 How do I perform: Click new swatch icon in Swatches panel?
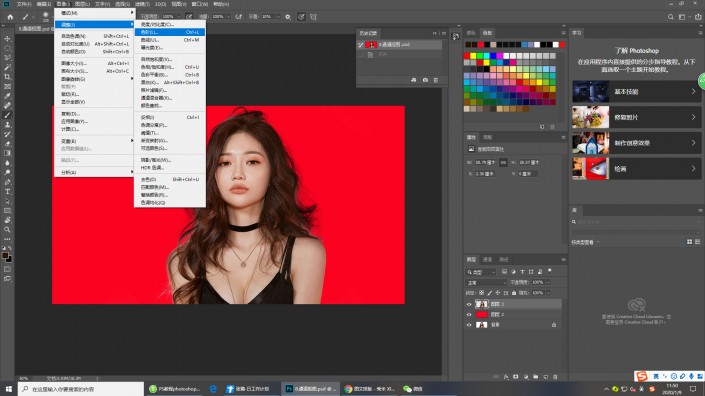(542, 127)
